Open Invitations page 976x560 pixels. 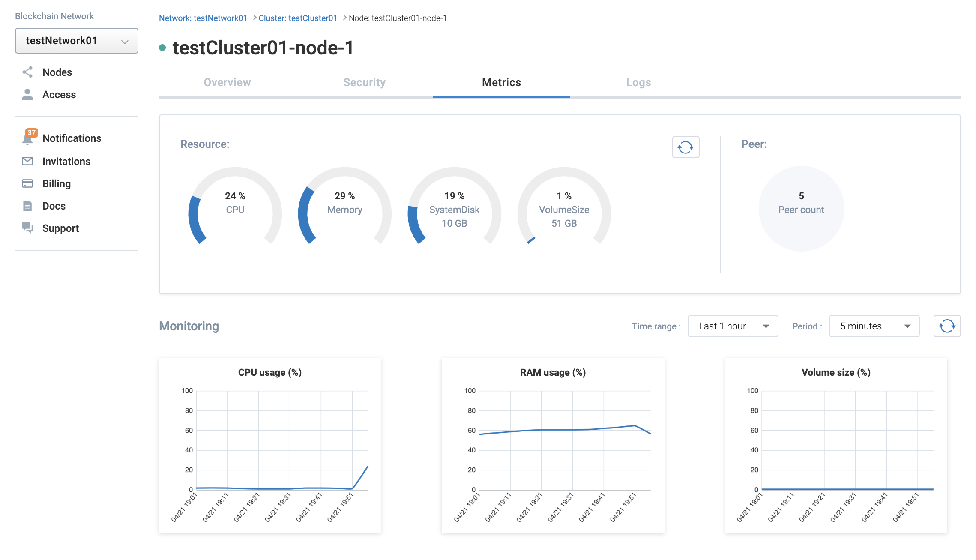tap(66, 161)
